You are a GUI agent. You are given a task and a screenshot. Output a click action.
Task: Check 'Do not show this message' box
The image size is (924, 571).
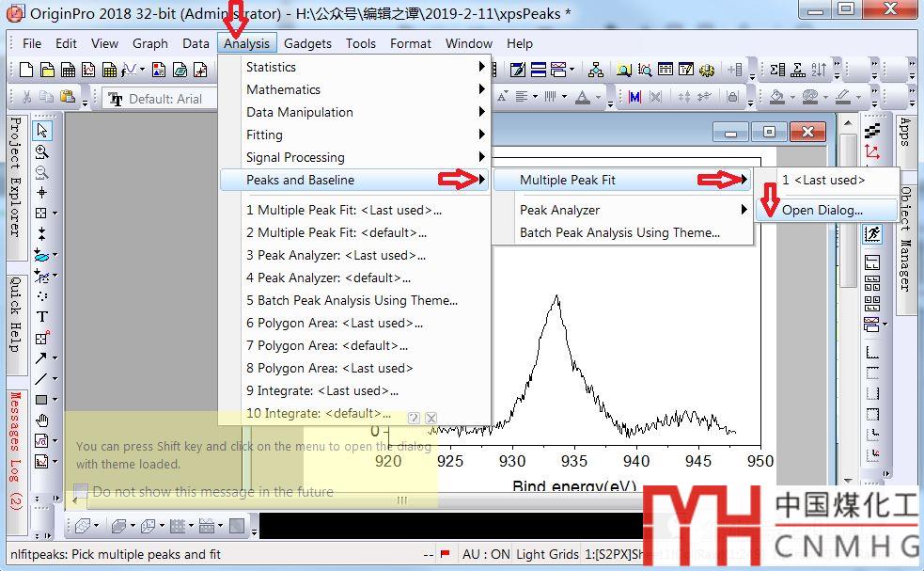coord(82,491)
